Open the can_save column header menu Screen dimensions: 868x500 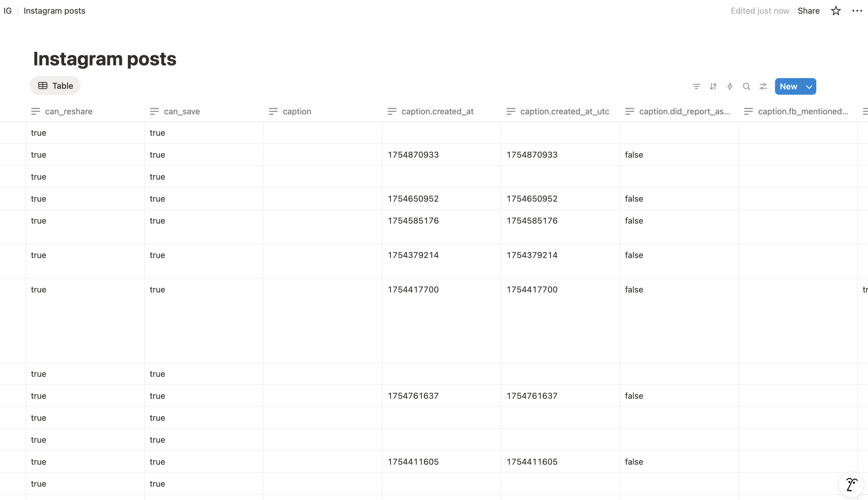tap(204, 111)
